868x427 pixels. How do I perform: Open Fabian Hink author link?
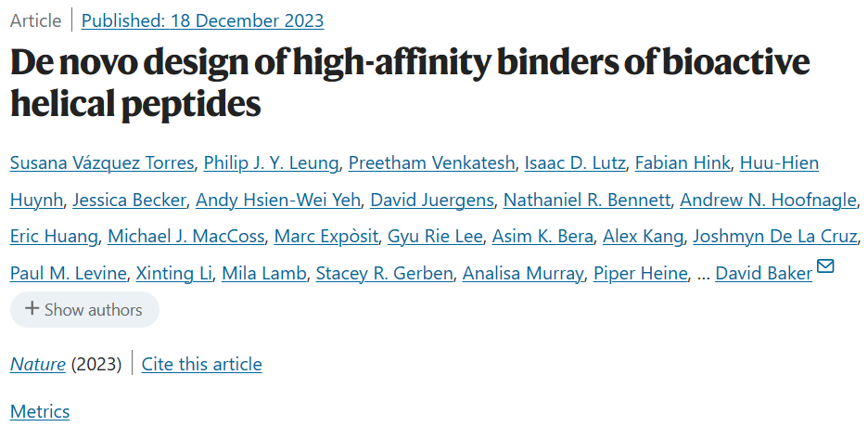[x=682, y=163]
